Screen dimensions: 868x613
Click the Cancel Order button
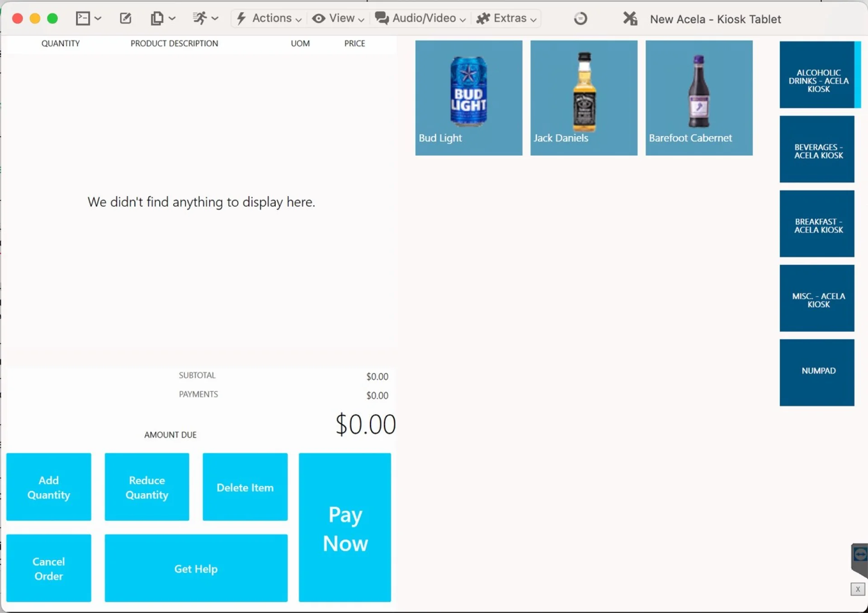(x=49, y=568)
